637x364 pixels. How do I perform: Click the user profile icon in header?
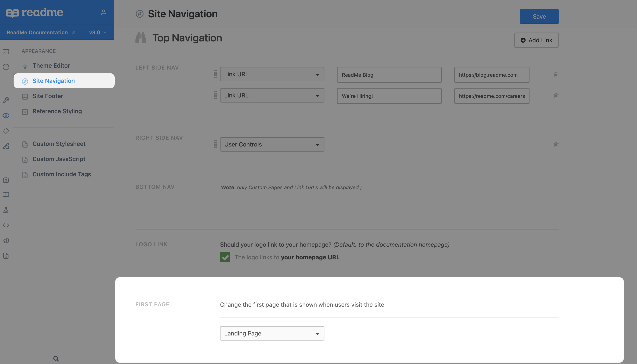coord(104,12)
